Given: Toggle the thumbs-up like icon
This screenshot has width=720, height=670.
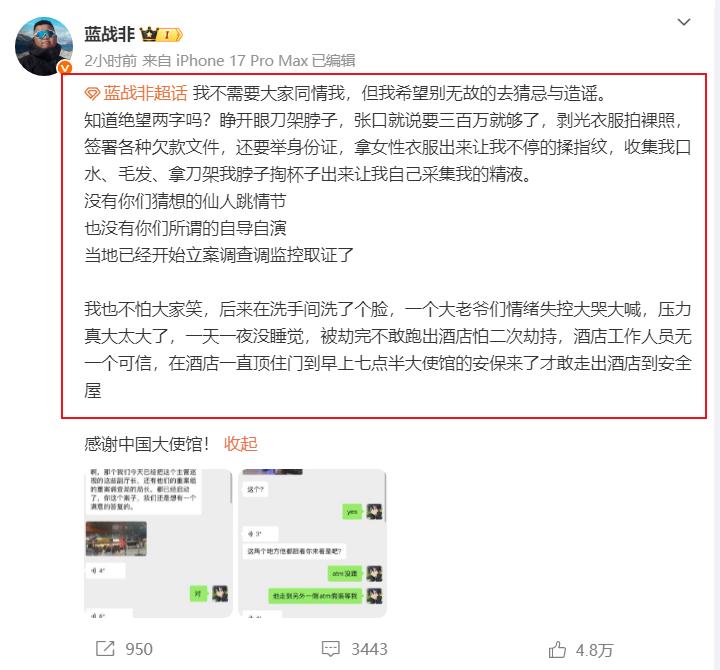Looking at the screenshot, I should (x=557, y=649).
